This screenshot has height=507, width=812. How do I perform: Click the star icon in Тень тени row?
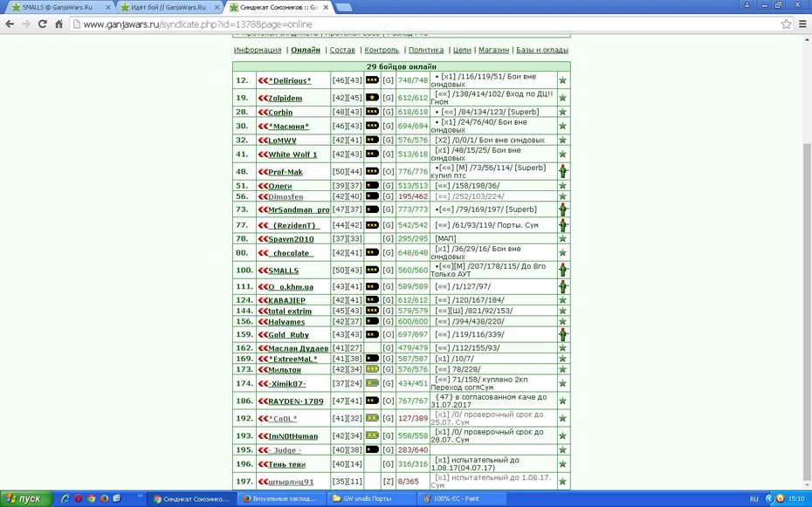[x=563, y=464]
